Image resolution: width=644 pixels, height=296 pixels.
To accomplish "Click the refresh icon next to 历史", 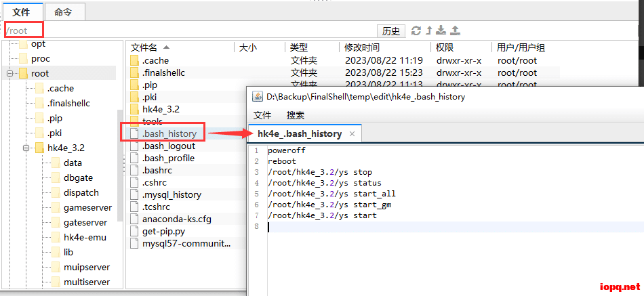I will [416, 30].
